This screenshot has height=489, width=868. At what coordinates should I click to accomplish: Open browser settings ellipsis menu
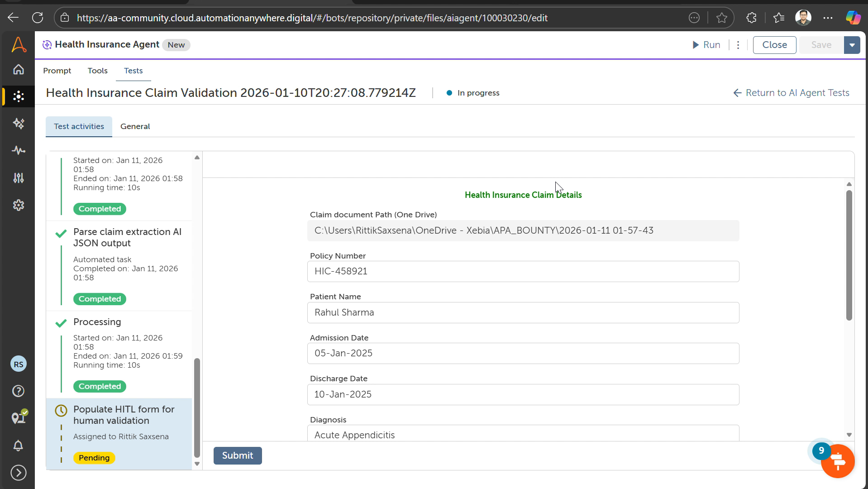828,18
